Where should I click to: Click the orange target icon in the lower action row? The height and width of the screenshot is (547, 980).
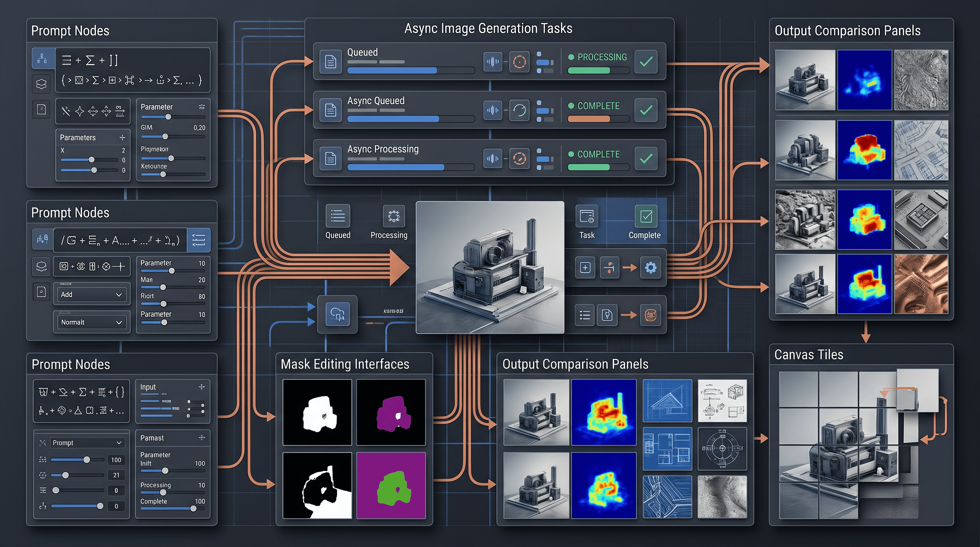(x=651, y=315)
